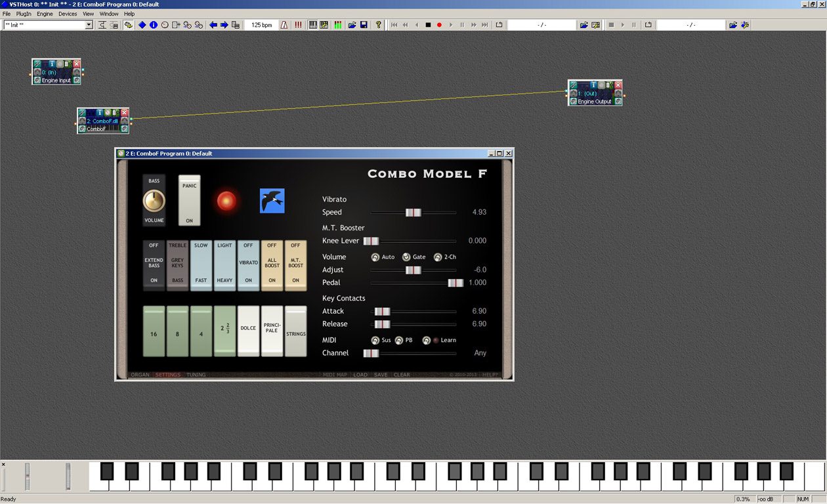
Task: Click the skip-to-end transport button
Action: pyautogui.click(x=485, y=25)
